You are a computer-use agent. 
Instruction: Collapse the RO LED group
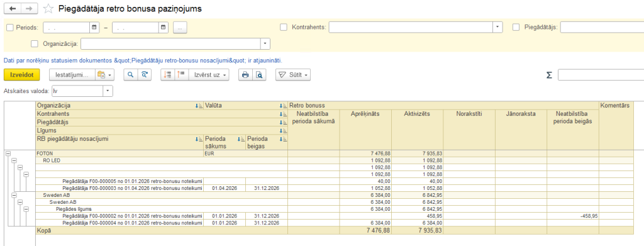click(x=14, y=160)
